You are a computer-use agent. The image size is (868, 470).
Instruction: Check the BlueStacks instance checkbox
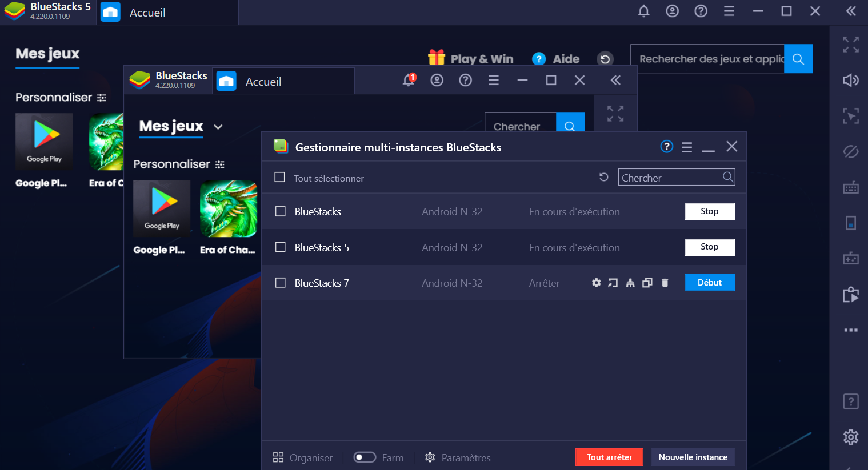[x=281, y=211]
